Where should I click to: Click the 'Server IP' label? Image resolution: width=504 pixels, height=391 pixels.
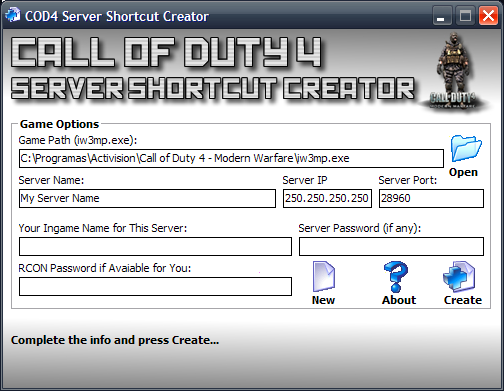pos(305,180)
